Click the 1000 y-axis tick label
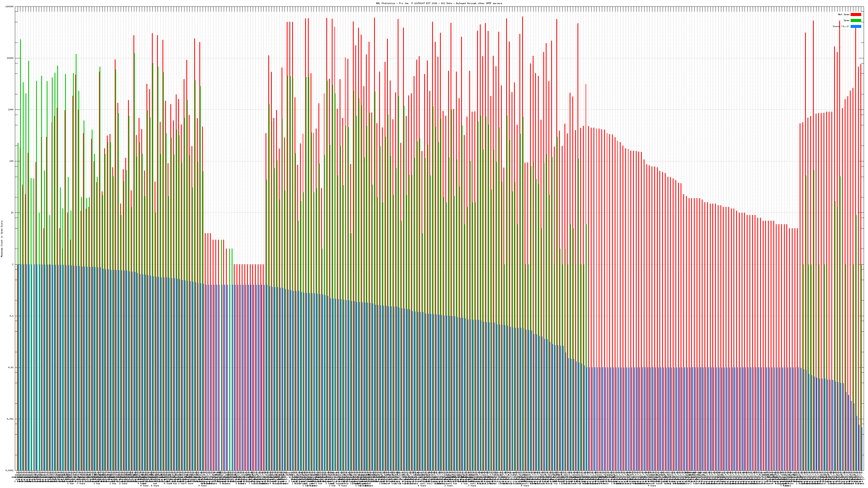Viewport: 868px width, 488px height. click(x=11, y=110)
